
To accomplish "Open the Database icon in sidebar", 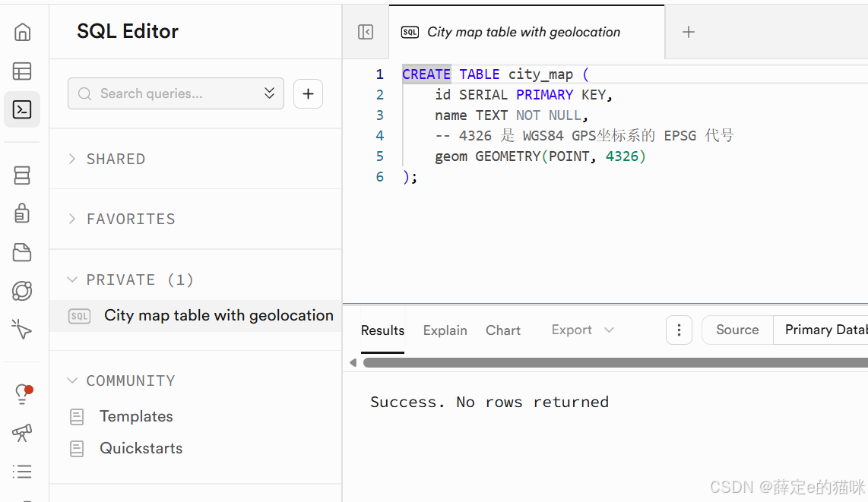I will point(22,175).
